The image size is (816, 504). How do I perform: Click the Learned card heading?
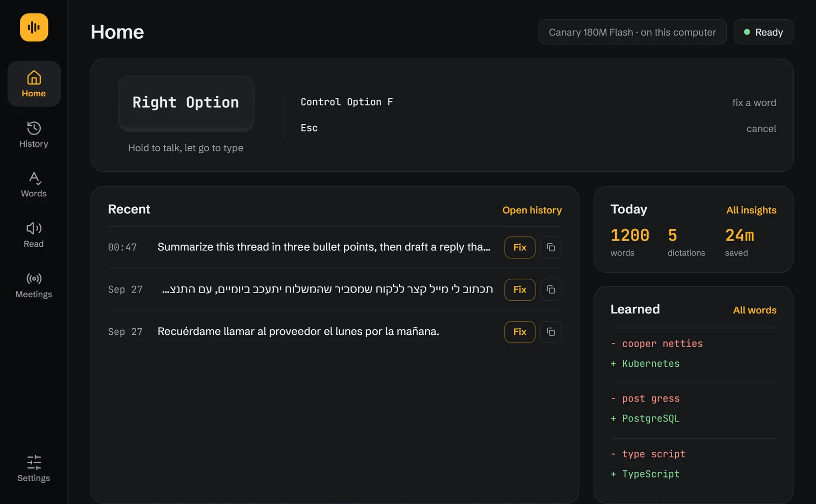point(635,309)
